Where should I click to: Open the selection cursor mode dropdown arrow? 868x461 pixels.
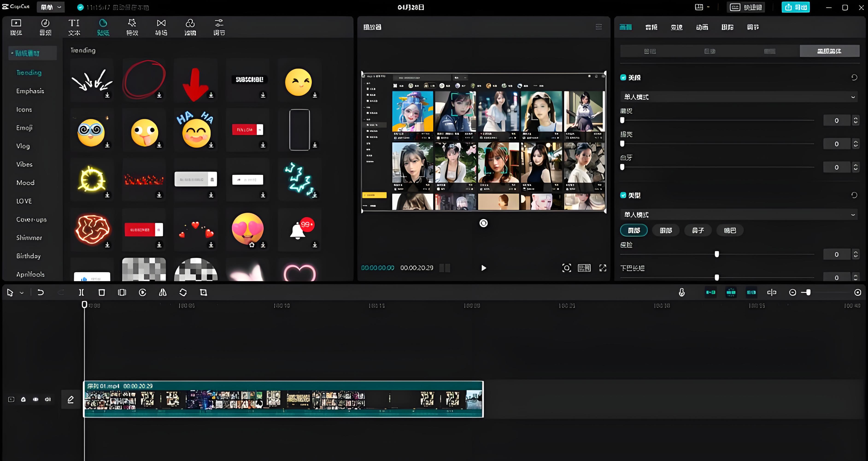point(22,293)
